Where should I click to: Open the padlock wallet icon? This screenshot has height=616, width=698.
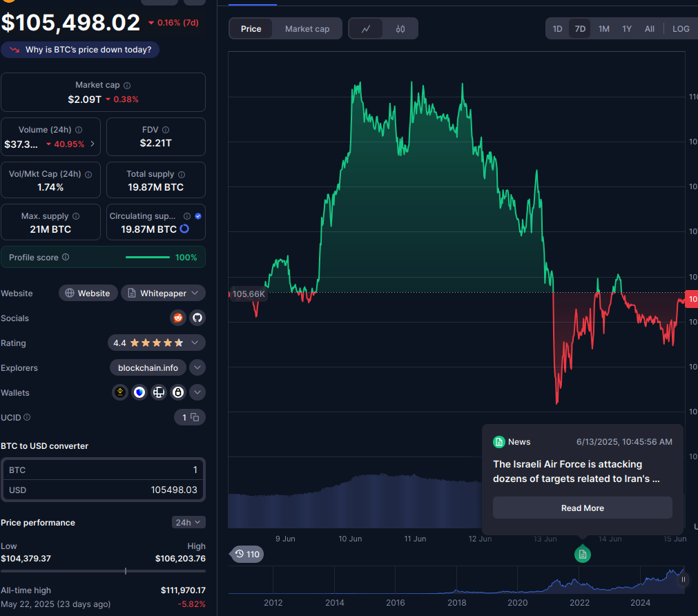point(178,392)
